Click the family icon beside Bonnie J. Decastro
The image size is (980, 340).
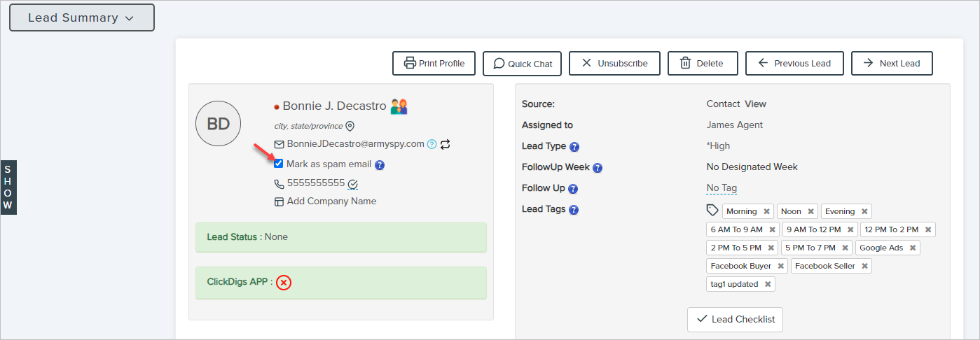[399, 106]
